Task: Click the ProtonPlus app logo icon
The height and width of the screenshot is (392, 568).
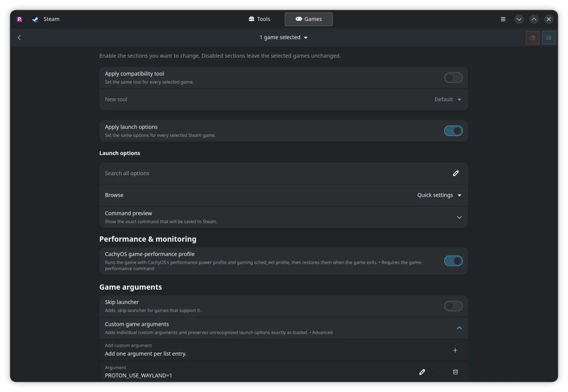Action: click(x=19, y=19)
